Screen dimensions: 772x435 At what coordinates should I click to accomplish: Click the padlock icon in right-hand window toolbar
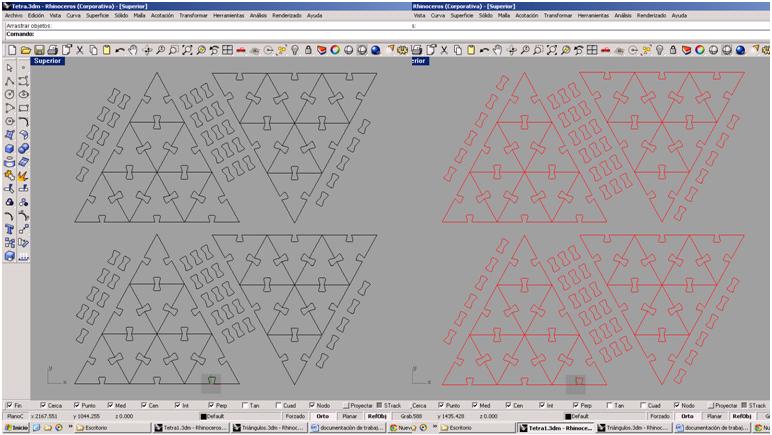673,50
